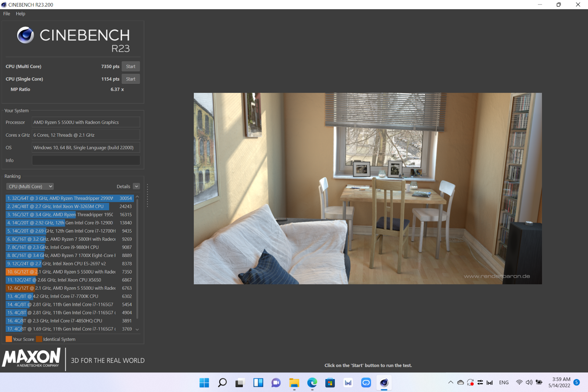The height and width of the screenshot is (392, 588).
Task: Open File Explorer from the taskbar
Action: pyautogui.click(x=294, y=383)
